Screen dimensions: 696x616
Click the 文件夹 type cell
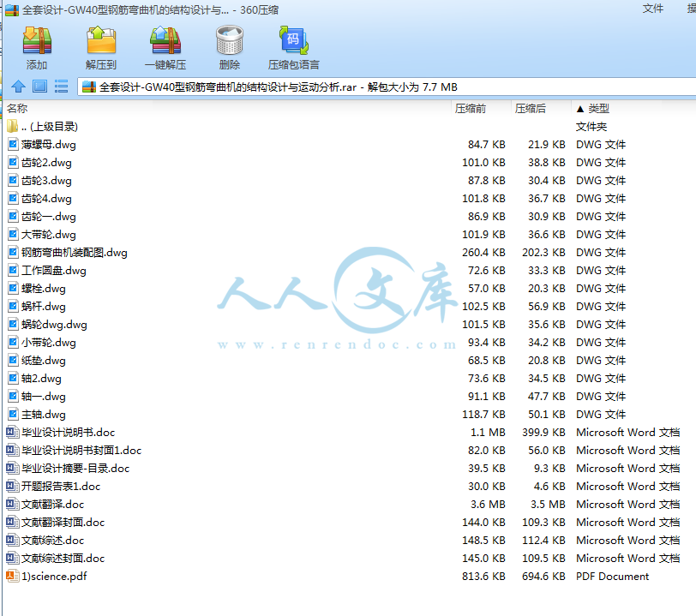click(591, 127)
